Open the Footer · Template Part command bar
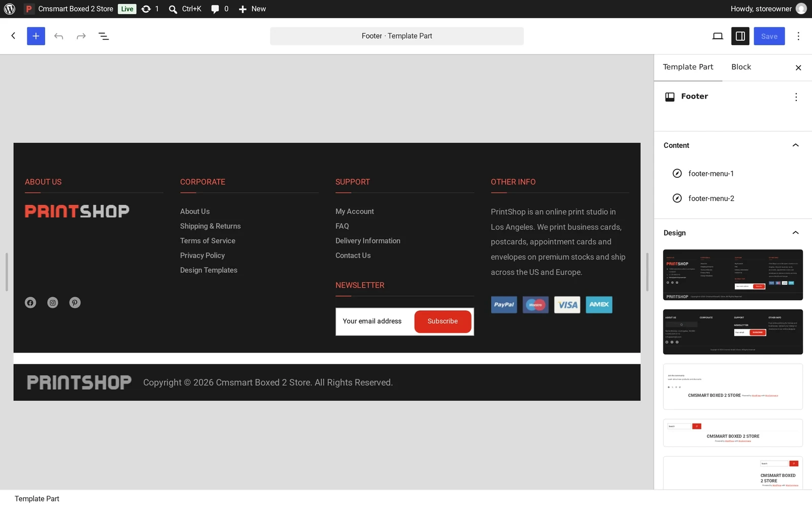The height and width of the screenshot is (508, 812). click(397, 36)
